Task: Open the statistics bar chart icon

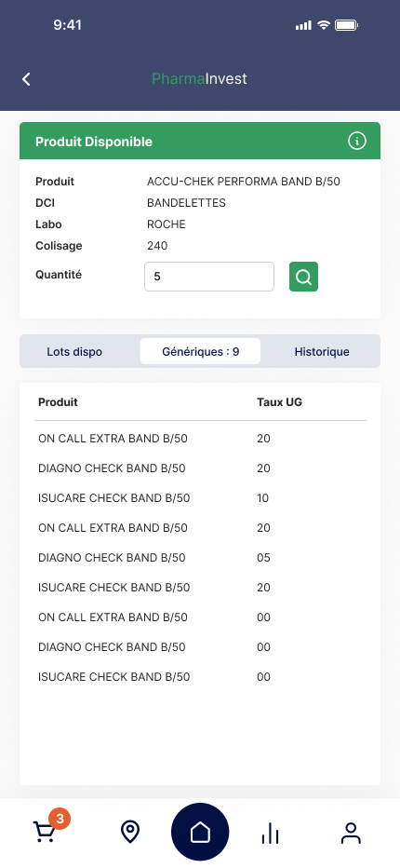Action: coord(270,833)
